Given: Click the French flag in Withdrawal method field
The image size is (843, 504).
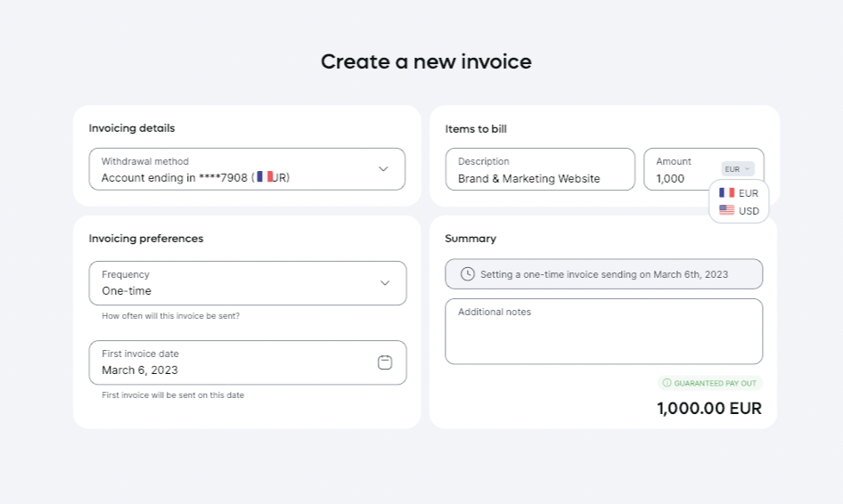Looking at the screenshot, I should pos(265,177).
